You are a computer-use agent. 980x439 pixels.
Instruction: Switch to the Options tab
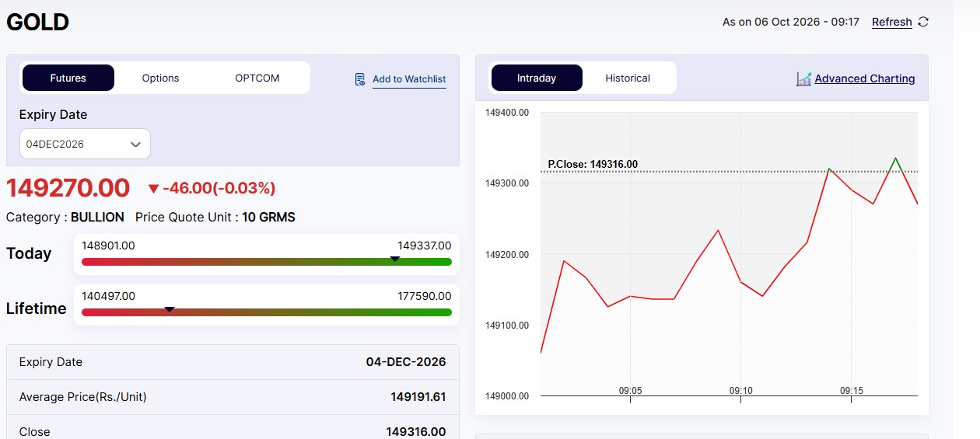click(x=161, y=78)
